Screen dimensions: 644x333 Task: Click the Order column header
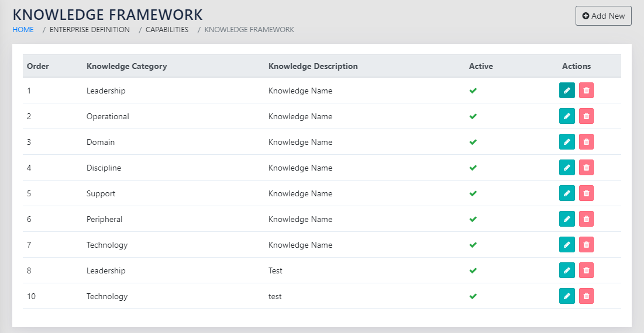click(x=38, y=66)
